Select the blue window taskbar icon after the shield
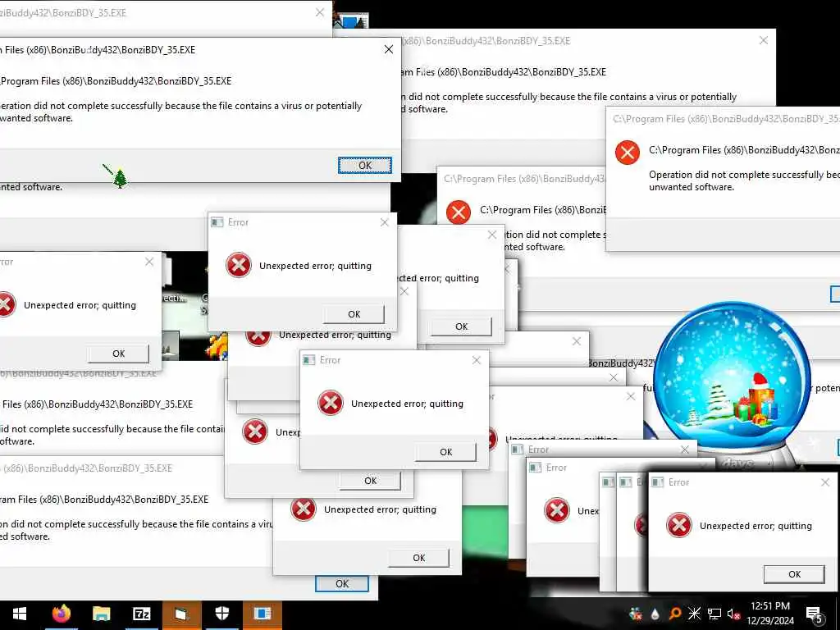840x630 pixels. point(262,614)
